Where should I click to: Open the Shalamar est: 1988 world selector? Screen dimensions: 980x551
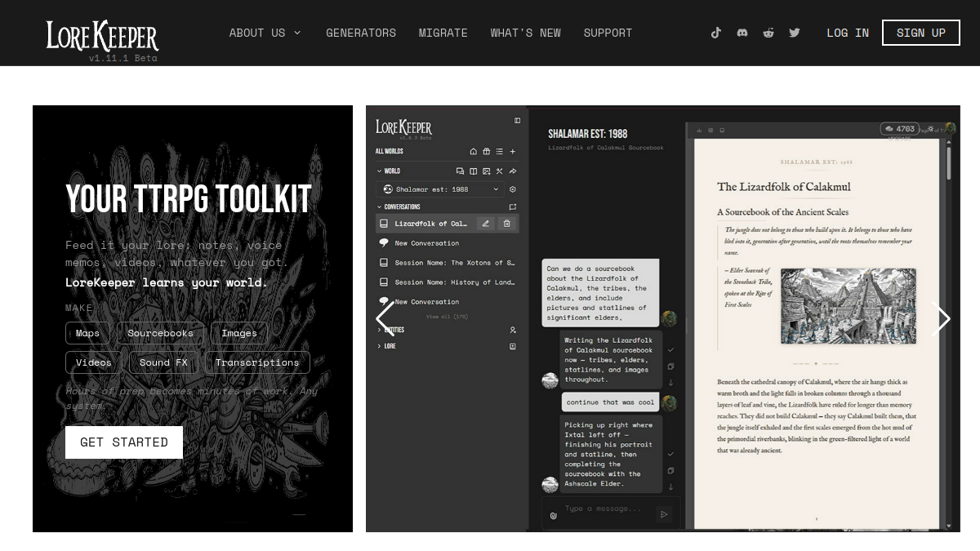pyautogui.click(x=440, y=189)
